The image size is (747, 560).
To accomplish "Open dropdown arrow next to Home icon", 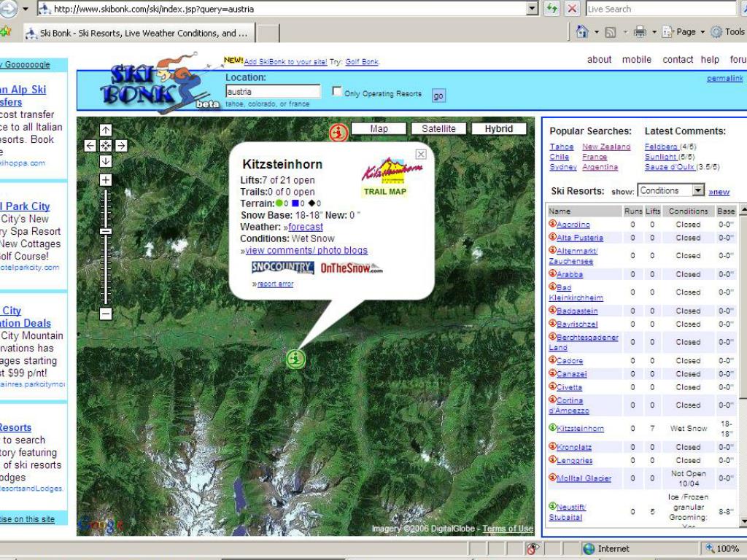I will click(x=597, y=32).
